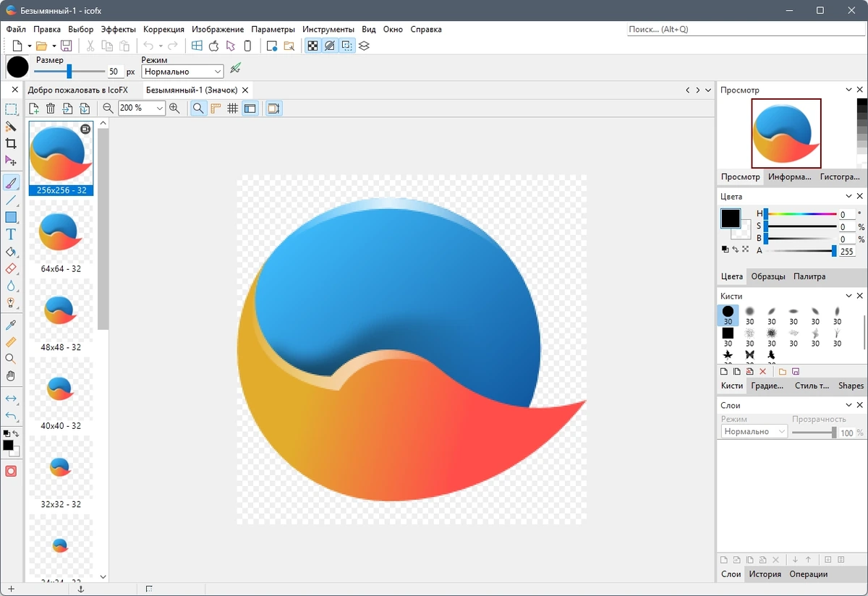Select the Brush tool in the left toolbar
This screenshot has width=868, height=596.
pos(11,182)
